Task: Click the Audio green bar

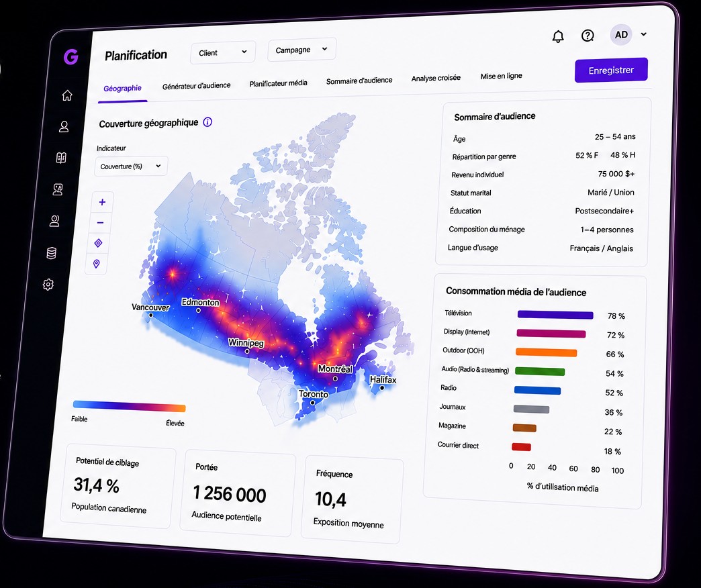Action: point(540,371)
